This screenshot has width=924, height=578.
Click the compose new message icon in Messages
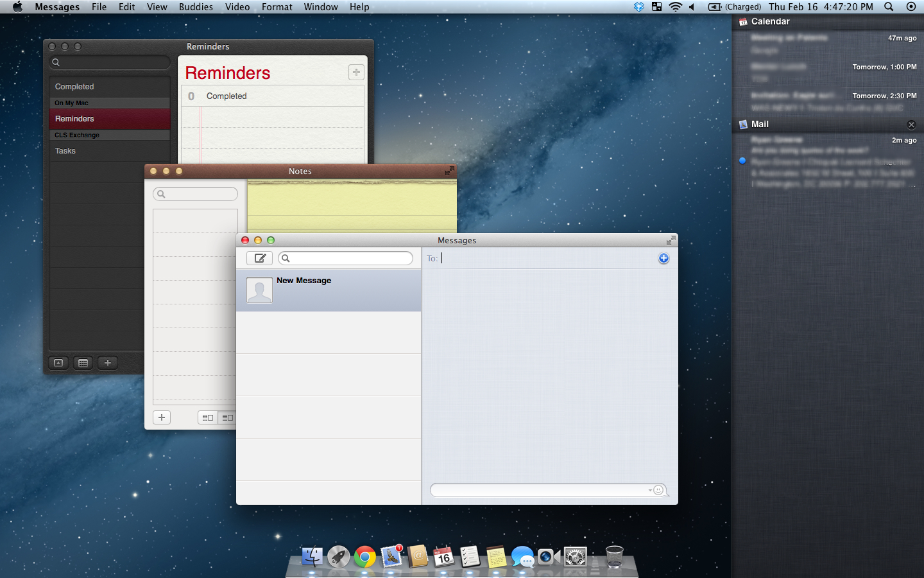260,258
